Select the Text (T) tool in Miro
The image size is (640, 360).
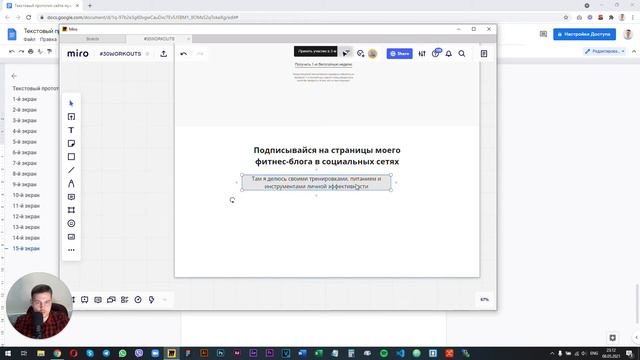71,130
